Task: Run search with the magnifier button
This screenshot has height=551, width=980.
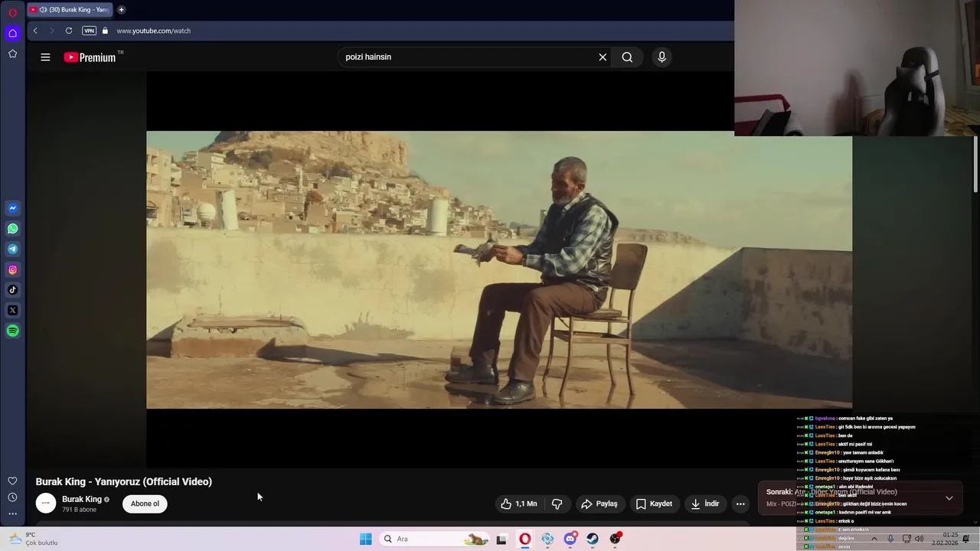Action: (x=627, y=57)
